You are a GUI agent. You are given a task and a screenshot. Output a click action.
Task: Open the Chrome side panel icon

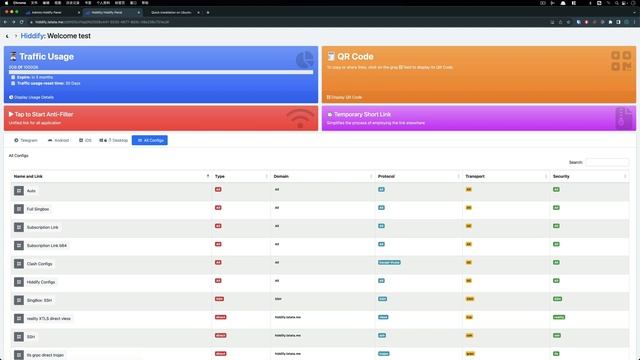618,22
